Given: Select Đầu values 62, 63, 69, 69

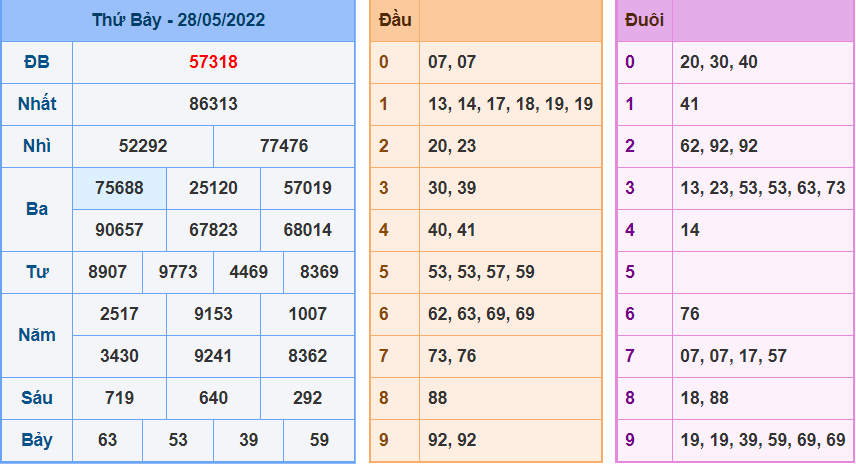Looking at the screenshot, I should pos(481,314).
